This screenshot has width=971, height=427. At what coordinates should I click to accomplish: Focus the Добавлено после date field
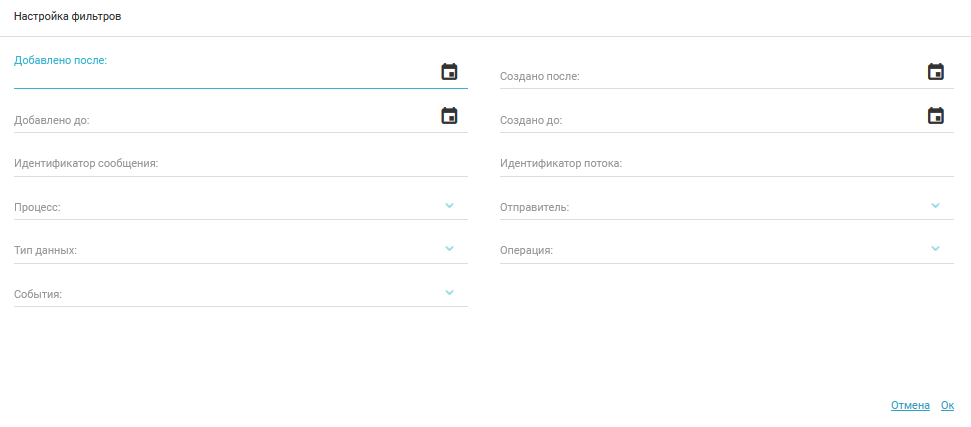220,76
